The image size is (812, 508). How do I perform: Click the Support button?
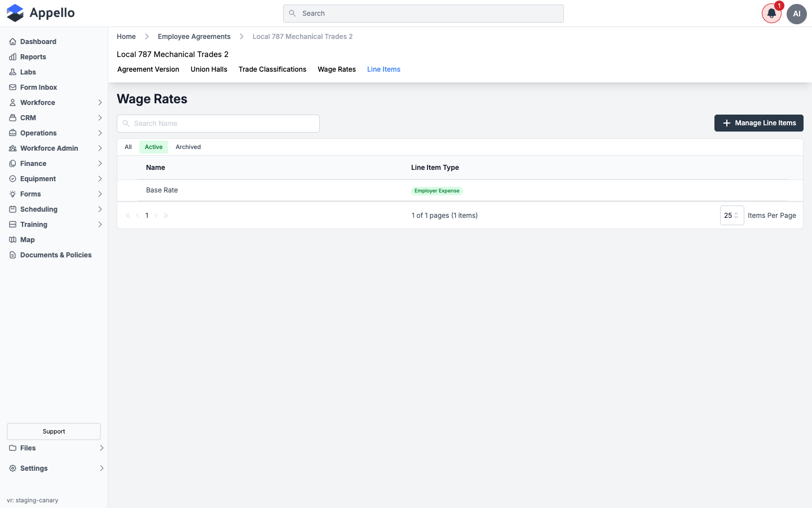(x=54, y=432)
